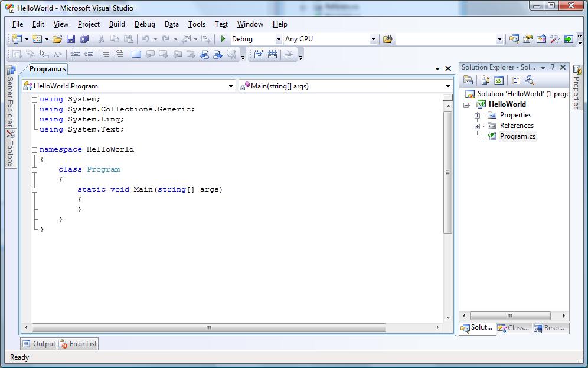Image resolution: width=588 pixels, height=368 pixels.
Task: Open Toolbox via the hammer and wrench icon
Action: 554,39
